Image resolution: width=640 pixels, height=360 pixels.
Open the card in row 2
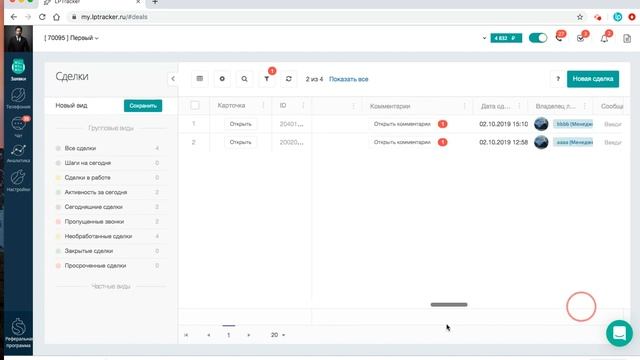point(240,142)
